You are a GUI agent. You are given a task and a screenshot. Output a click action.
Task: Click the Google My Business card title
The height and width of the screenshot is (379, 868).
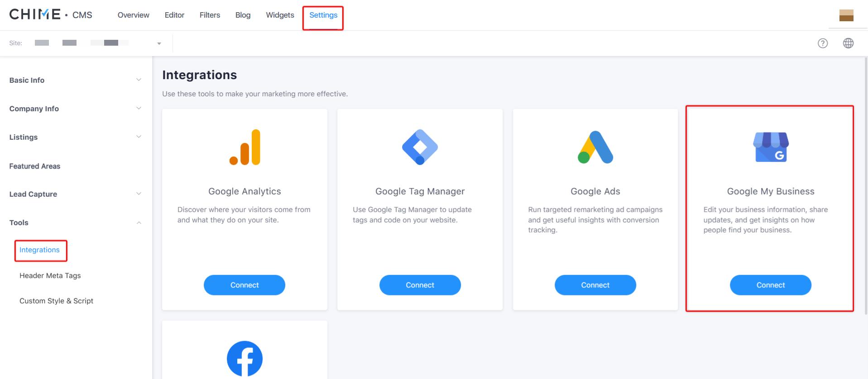coord(771,191)
